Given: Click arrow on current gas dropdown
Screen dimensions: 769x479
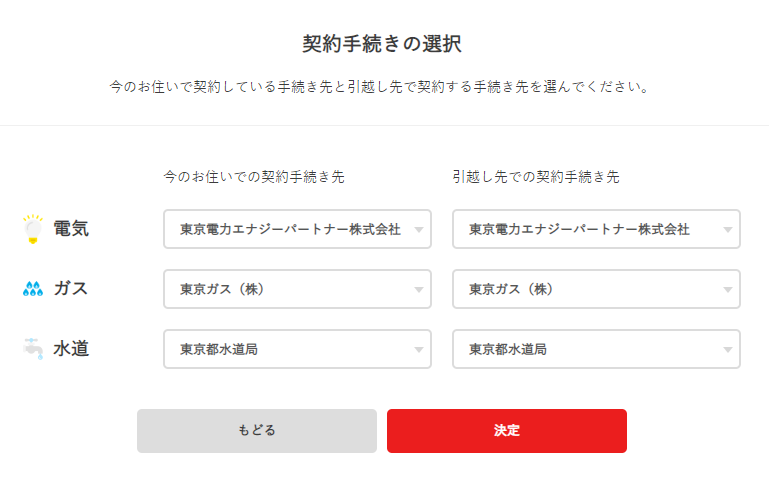Looking at the screenshot, I should click(x=418, y=290).
